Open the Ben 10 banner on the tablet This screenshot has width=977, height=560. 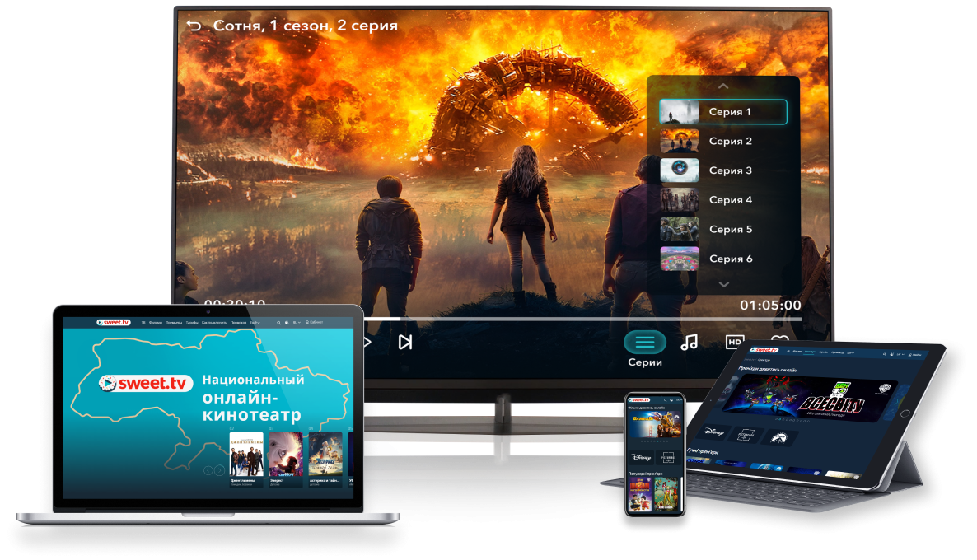[x=810, y=396]
